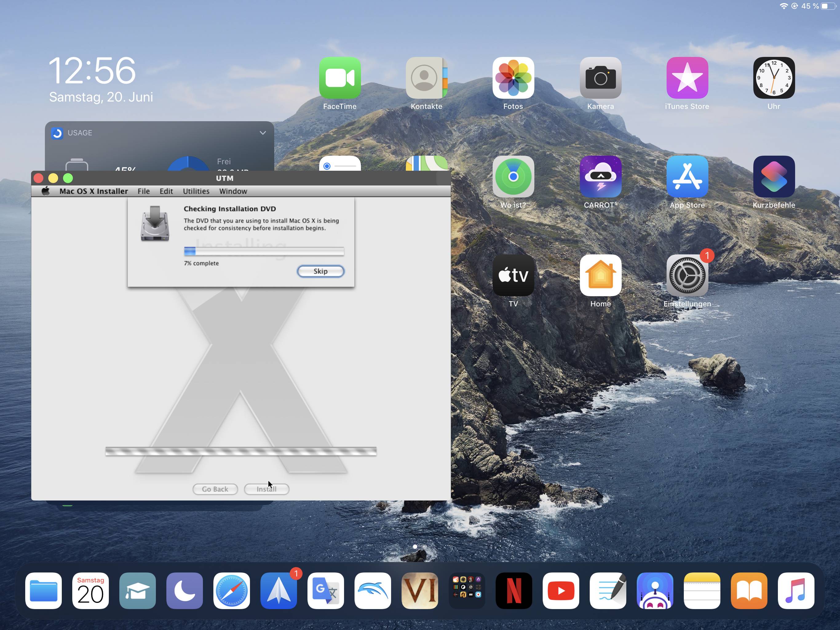Click Skip in DVD check dialog
This screenshot has width=840, height=630.
[320, 271]
